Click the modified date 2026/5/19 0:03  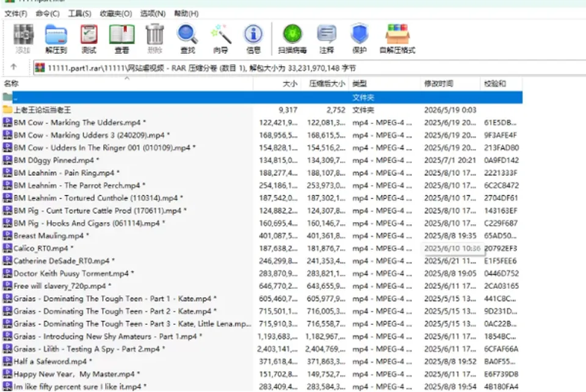450,110
